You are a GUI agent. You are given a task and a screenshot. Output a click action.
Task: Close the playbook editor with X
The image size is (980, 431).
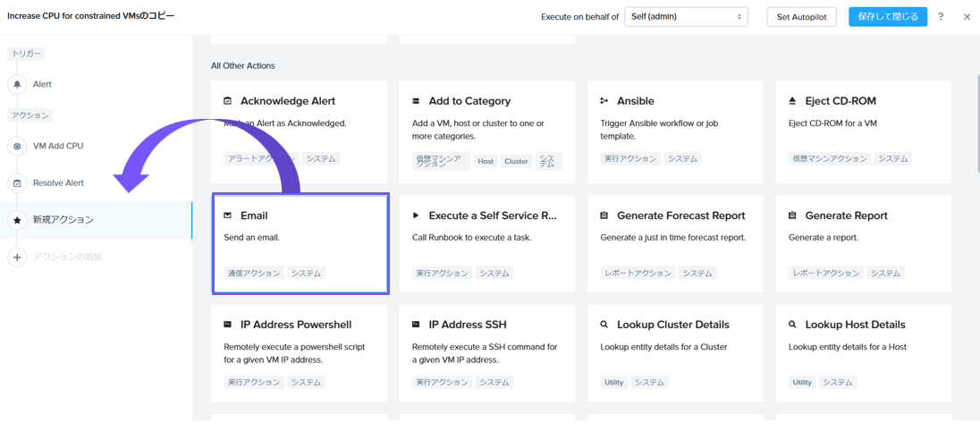pos(967,17)
